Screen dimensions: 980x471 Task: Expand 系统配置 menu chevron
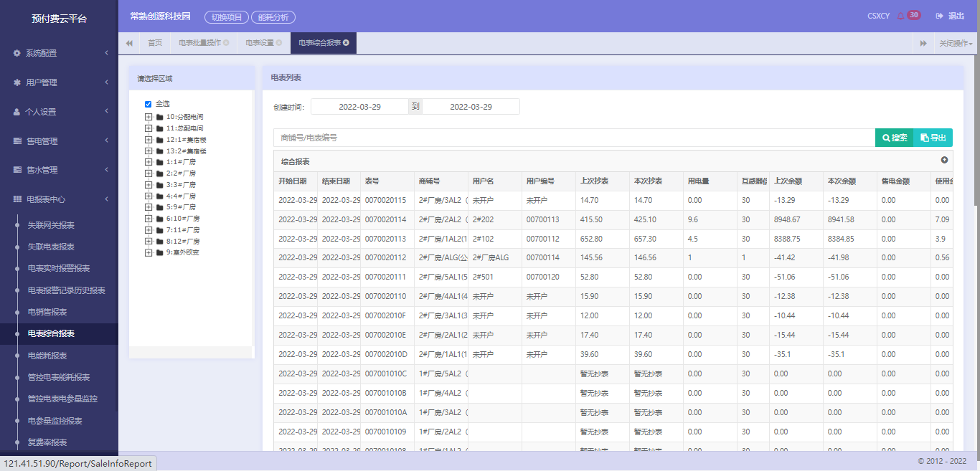[x=106, y=53]
